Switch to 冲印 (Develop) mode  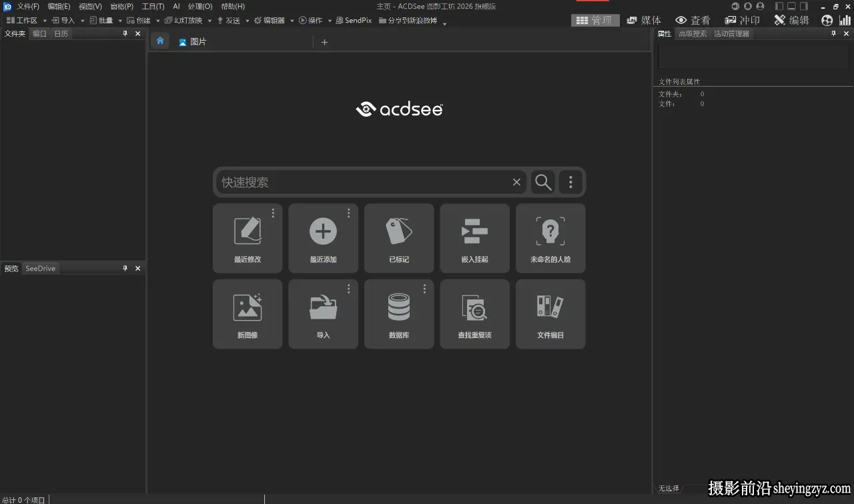742,21
